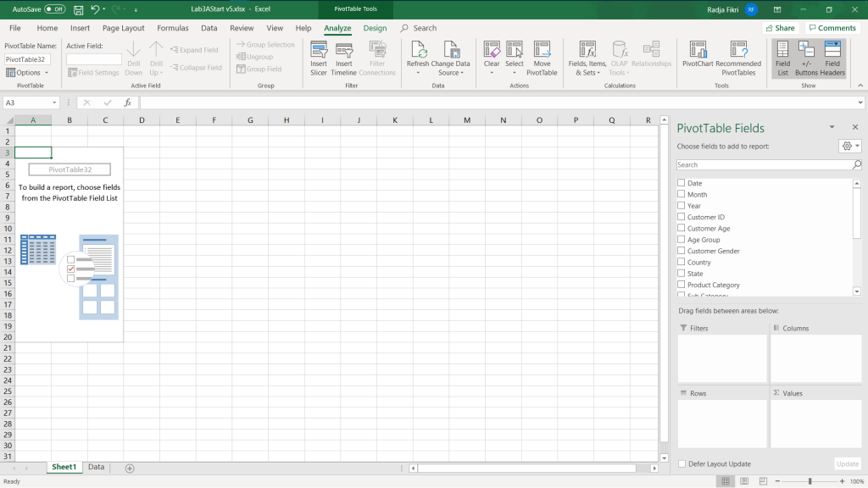This screenshot has width=868, height=488.
Task: Open the PivotTable Options dropdown
Action: 28,73
